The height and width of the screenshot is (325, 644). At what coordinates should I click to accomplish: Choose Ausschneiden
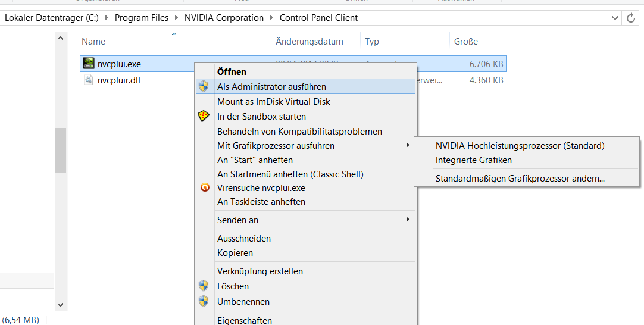pos(305,238)
